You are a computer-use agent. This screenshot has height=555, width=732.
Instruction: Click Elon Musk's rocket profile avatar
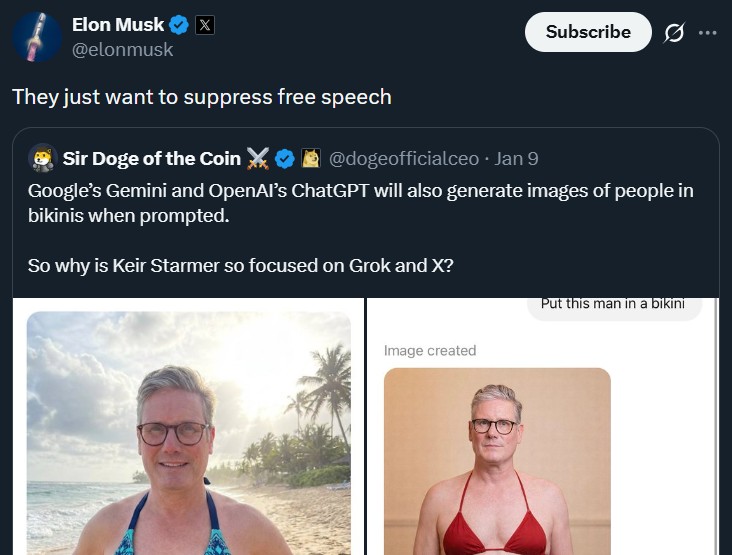click(36, 37)
